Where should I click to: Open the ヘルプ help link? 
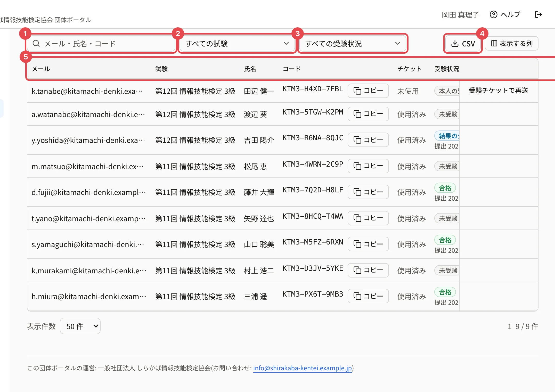point(505,14)
